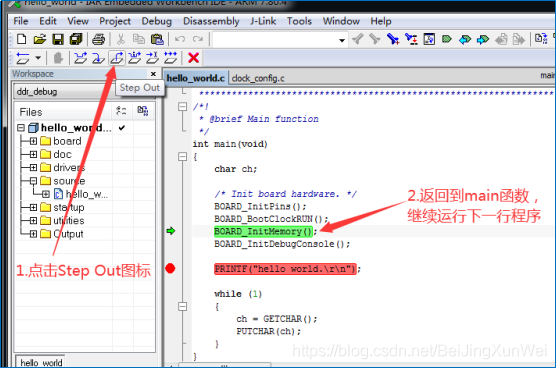Toggle the red breakpoint on the PRINTF line
The image size is (556, 369).
170,269
